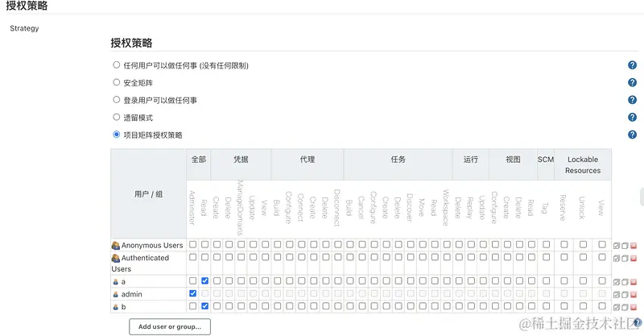644x336 pixels.
Task: Uncheck the Read permission for user b
Action: coord(204,306)
